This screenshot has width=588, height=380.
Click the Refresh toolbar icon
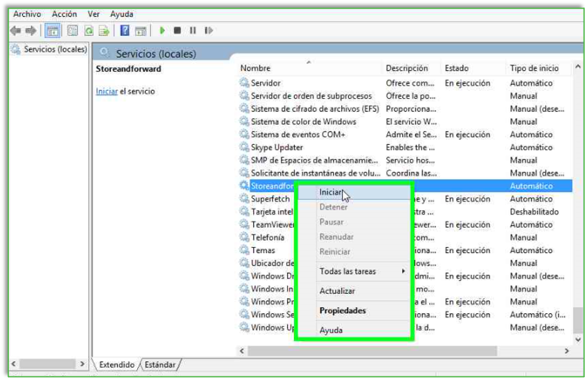click(x=89, y=30)
